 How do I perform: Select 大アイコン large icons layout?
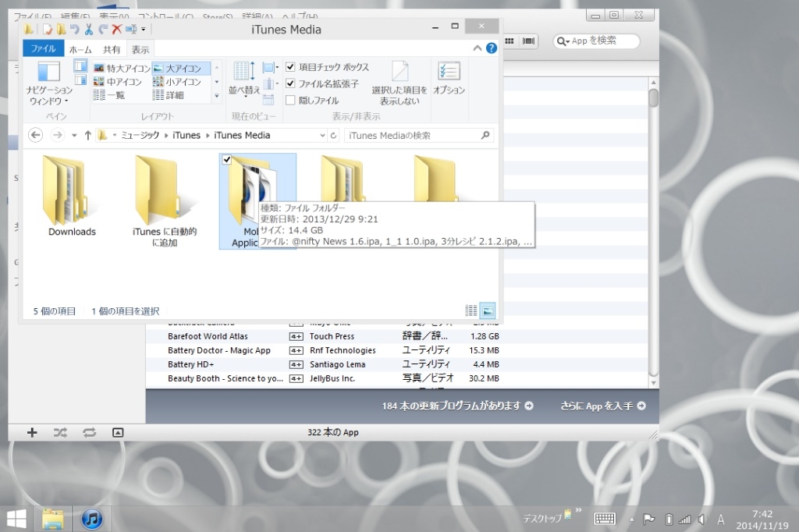(x=181, y=69)
